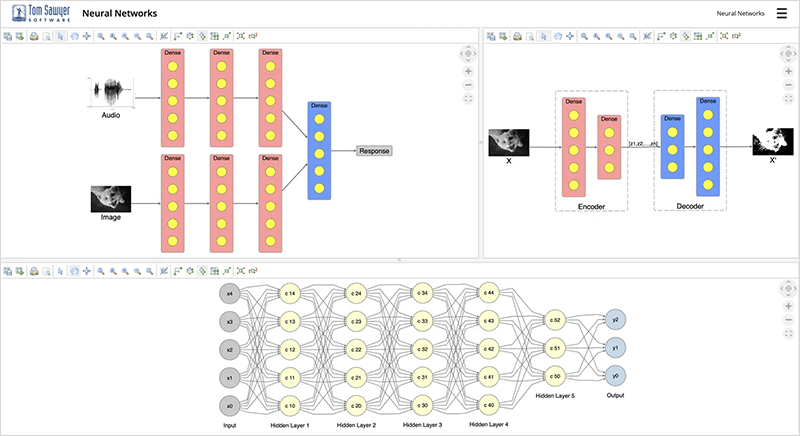
Task: Click the print icon in autoencoder panel toolbar
Action: pyautogui.click(x=517, y=36)
